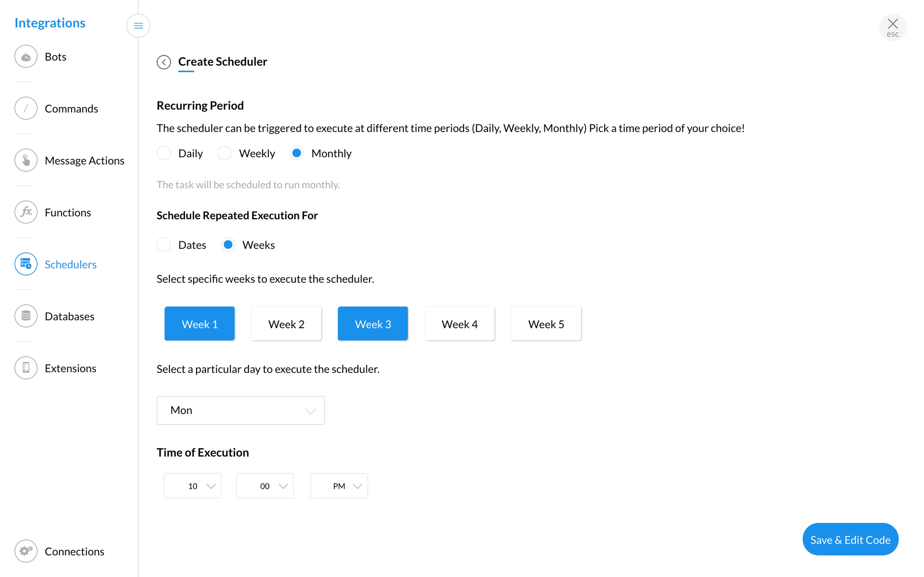Select the Daily recurring period option
The height and width of the screenshot is (577, 924).
click(x=164, y=153)
